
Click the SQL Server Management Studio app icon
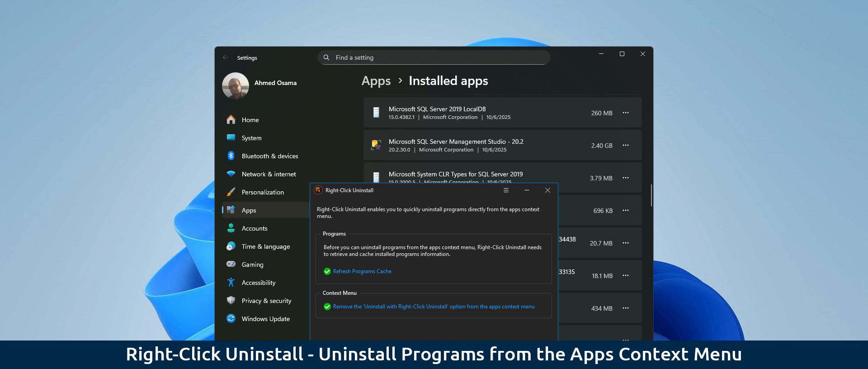(376, 145)
